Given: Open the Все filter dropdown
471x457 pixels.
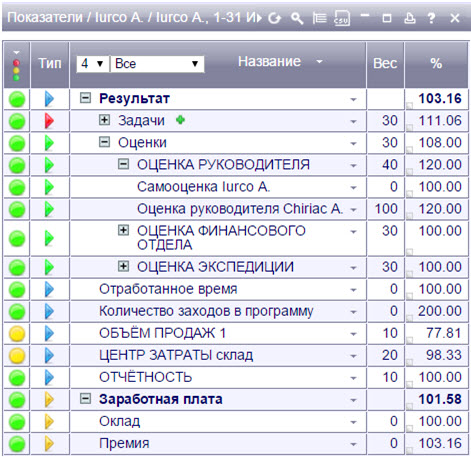Looking at the screenshot, I should [x=157, y=64].
